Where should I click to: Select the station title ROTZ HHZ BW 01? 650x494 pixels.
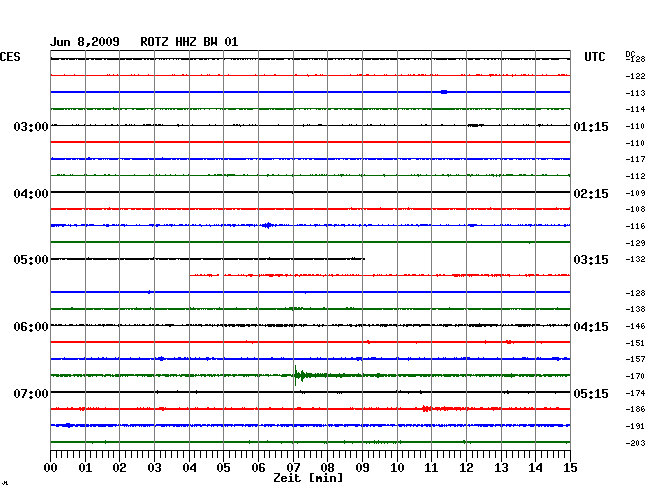click(189, 42)
